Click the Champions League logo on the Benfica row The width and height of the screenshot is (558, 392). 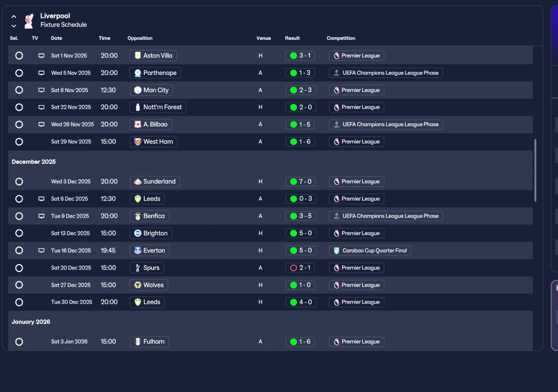(337, 216)
